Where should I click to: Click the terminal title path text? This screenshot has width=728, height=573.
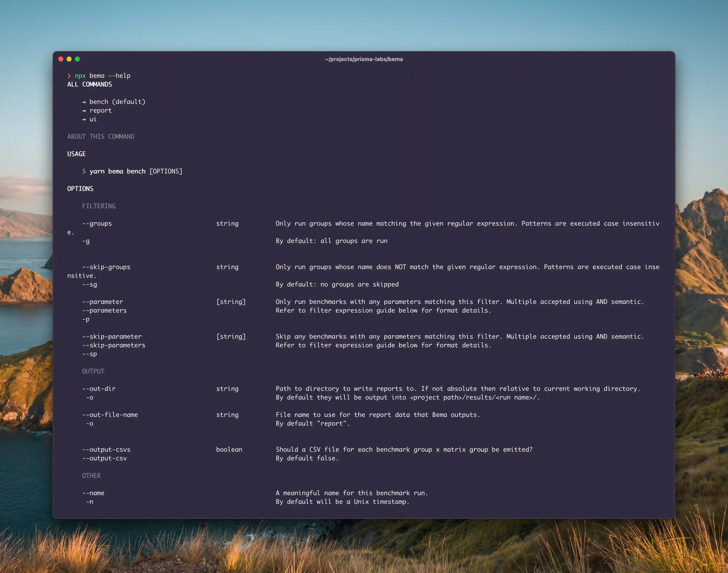[364, 59]
